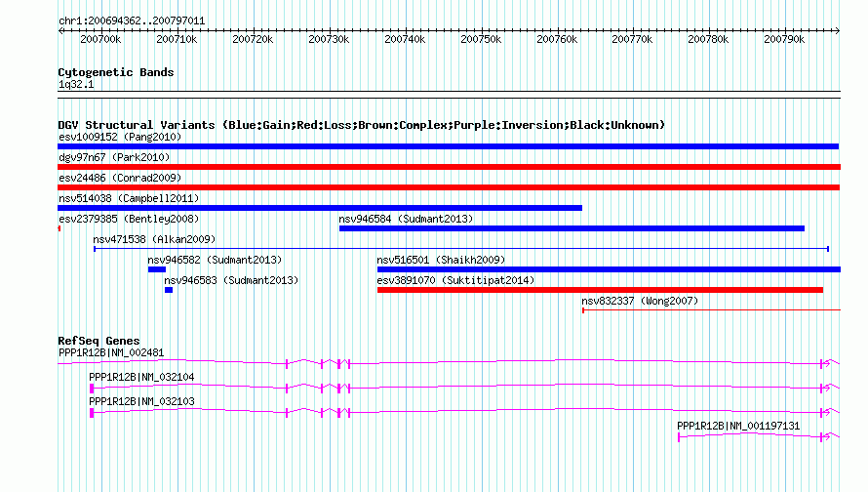Click the esv3891070 (Suktitipat2014) label

tap(455, 280)
